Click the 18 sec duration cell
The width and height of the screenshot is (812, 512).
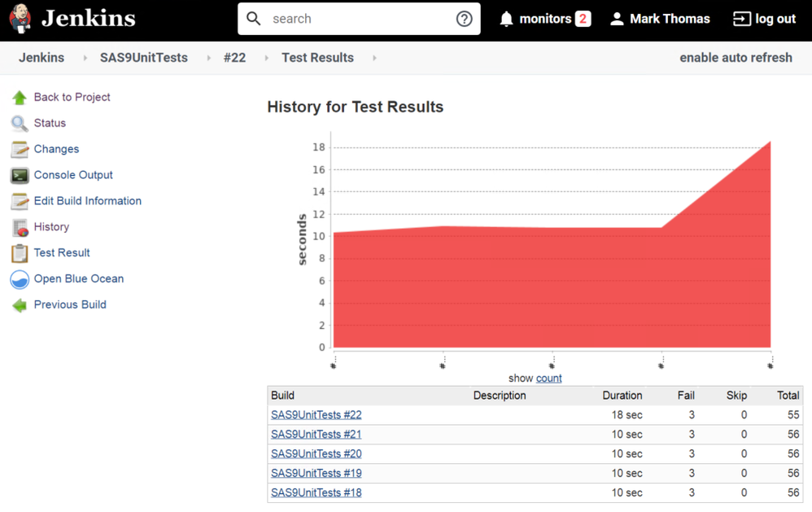tap(626, 414)
